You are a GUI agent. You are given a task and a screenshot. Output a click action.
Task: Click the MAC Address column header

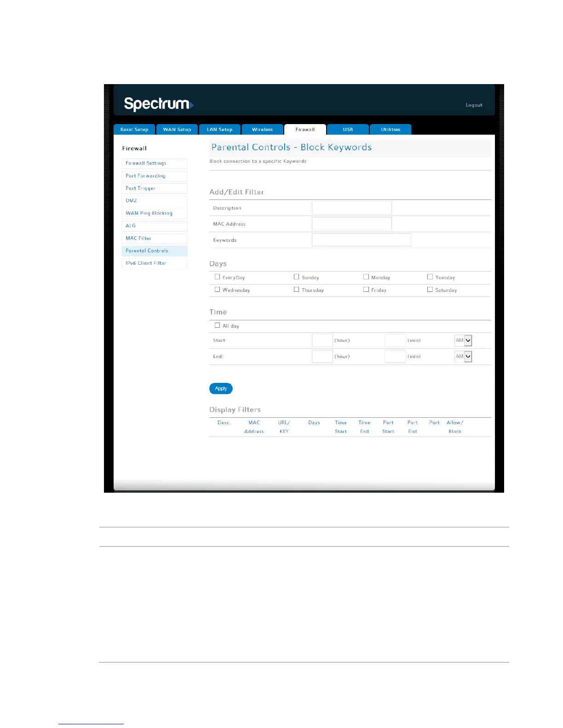point(254,427)
